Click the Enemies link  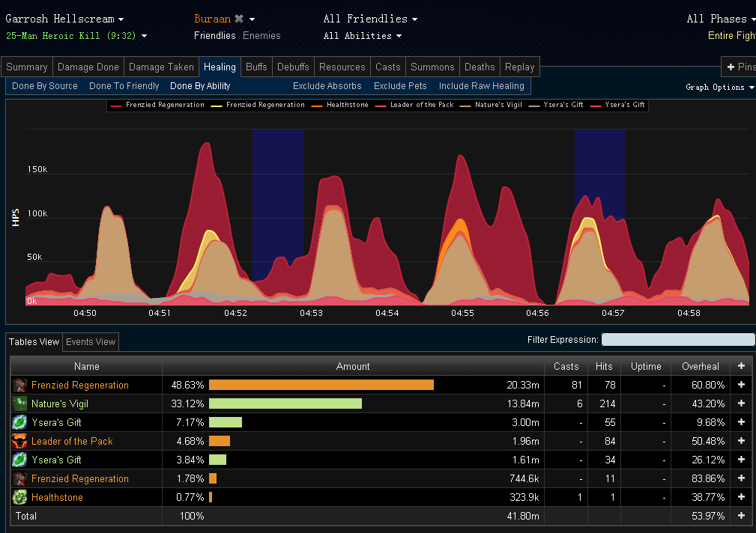click(x=261, y=35)
